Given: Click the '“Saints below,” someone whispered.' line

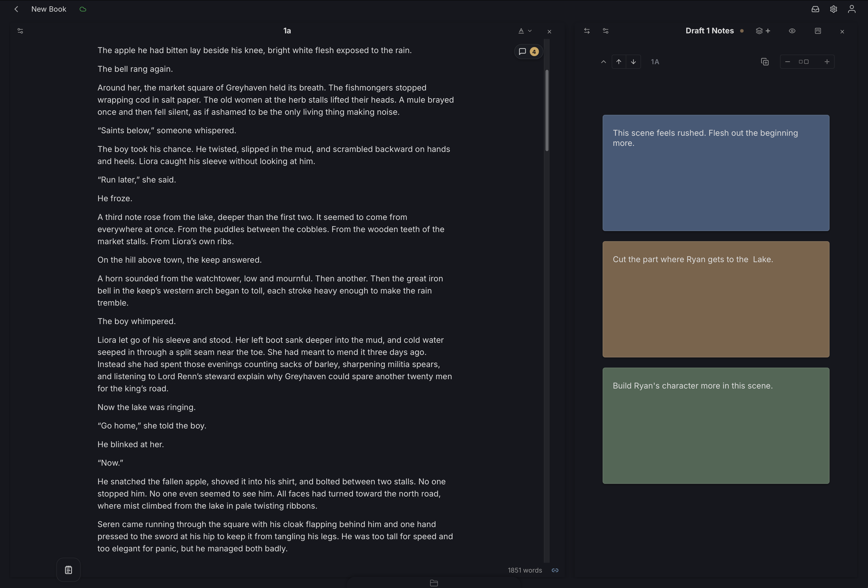Looking at the screenshot, I should click(x=167, y=130).
